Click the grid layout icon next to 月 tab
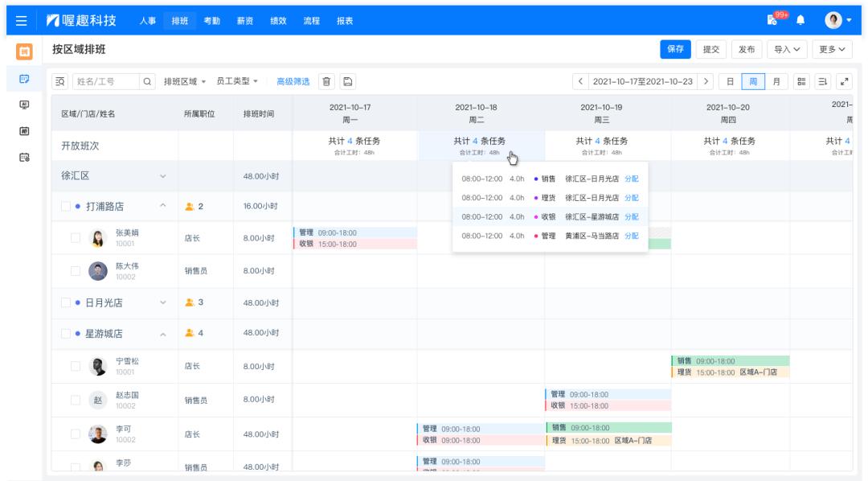This screenshot has width=868, height=481. point(802,82)
